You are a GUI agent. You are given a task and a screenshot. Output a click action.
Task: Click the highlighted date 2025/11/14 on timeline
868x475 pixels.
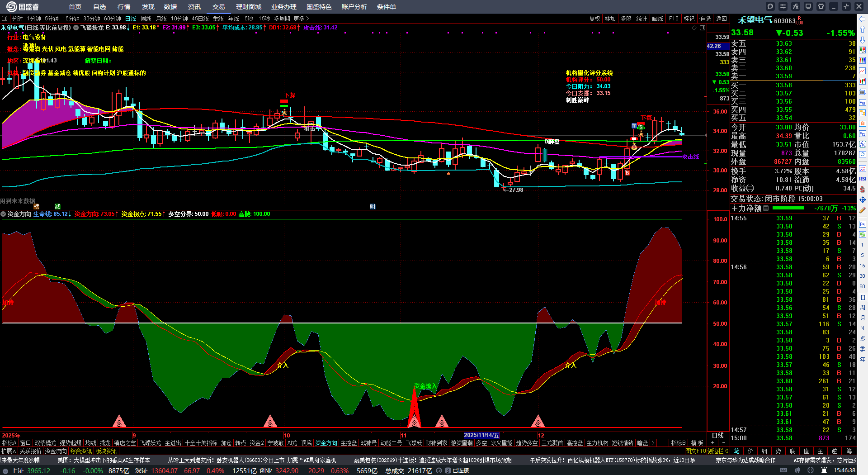[481, 435]
